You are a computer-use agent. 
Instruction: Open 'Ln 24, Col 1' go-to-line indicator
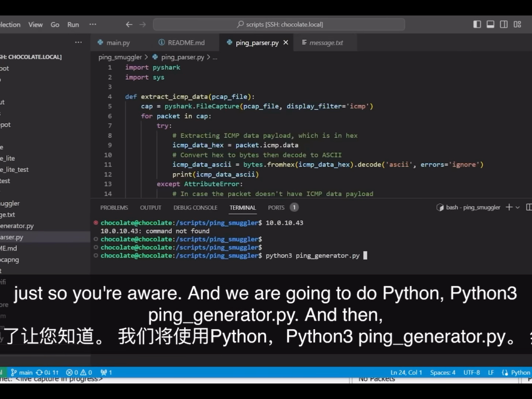406,372
